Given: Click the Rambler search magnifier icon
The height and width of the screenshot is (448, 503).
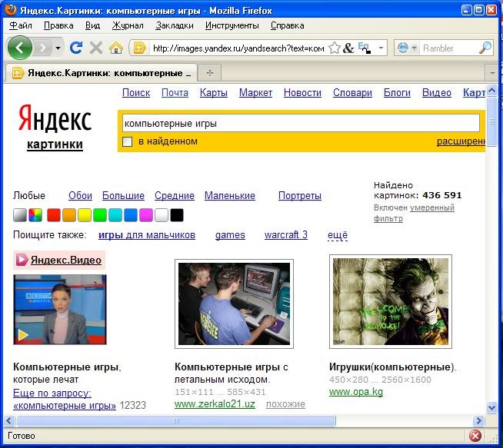Looking at the screenshot, I should pos(485,48).
